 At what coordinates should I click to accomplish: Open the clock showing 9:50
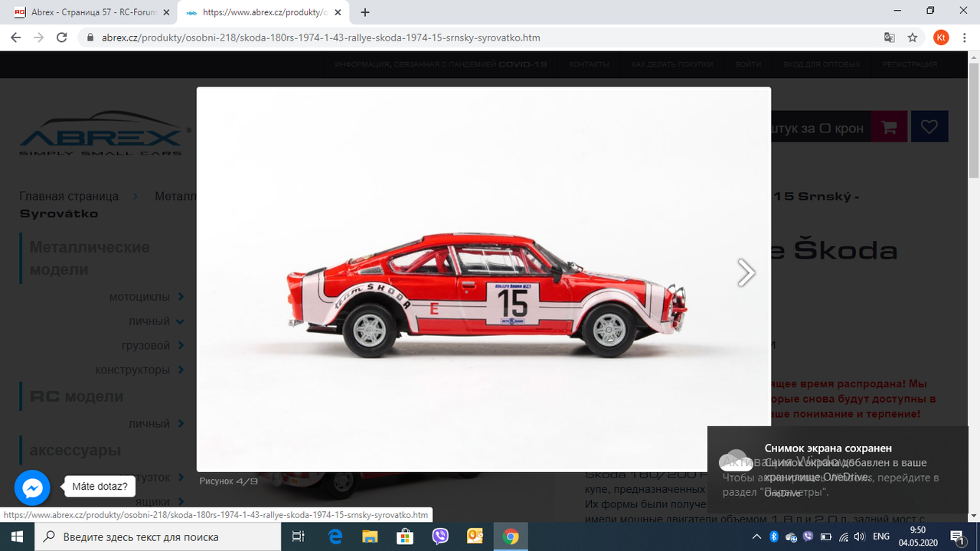[917, 536]
